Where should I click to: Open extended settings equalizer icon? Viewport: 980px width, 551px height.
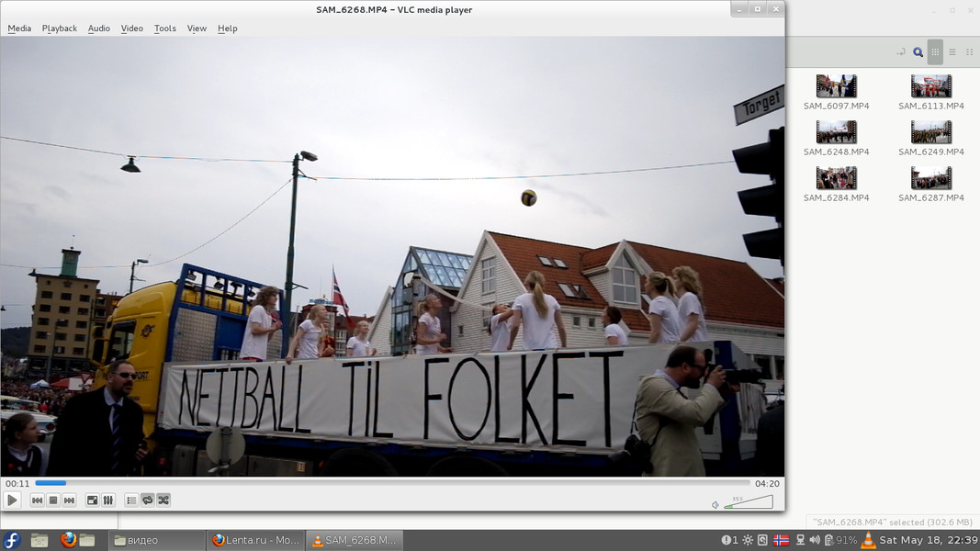108,500
